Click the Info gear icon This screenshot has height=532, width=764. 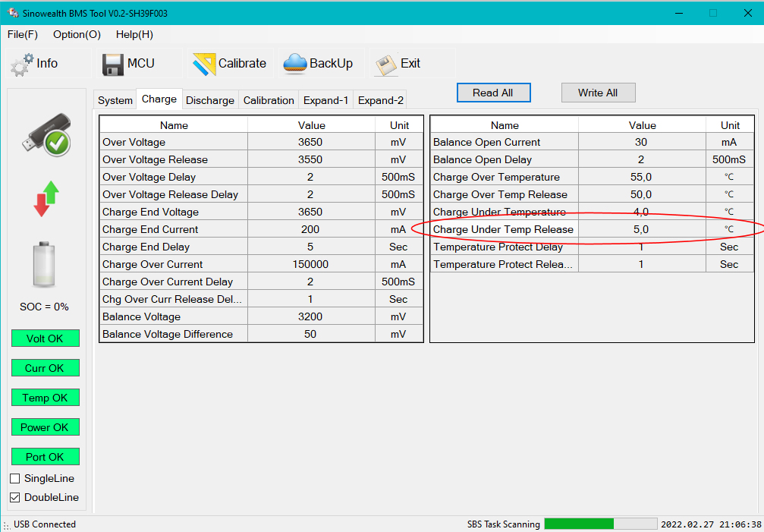coord(21,64)
